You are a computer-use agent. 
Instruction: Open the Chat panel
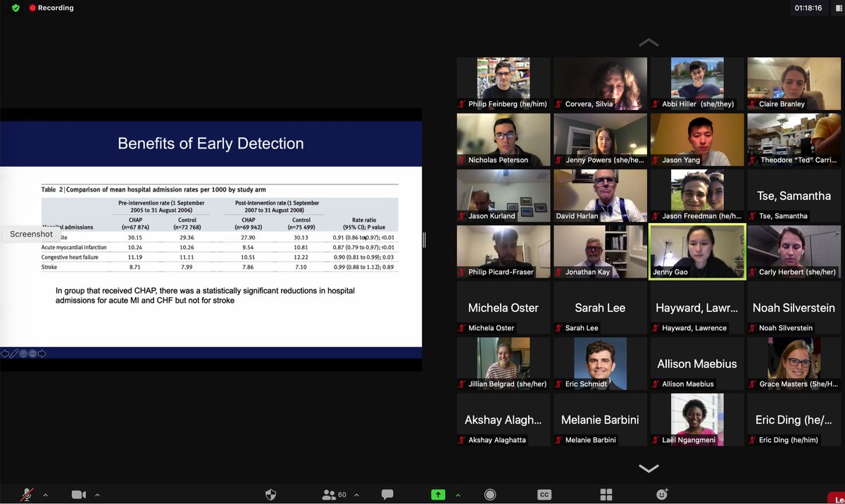[387, 494]
